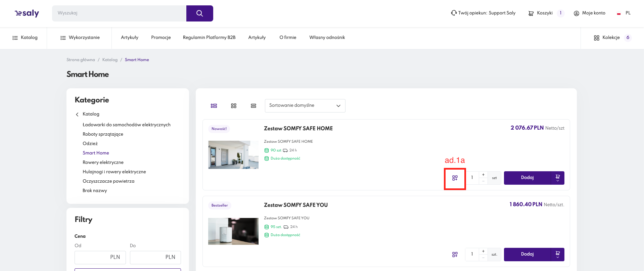Switch to compact list view
The height and width of the screenshot is (271, 644).
click(x=254, y=106)
